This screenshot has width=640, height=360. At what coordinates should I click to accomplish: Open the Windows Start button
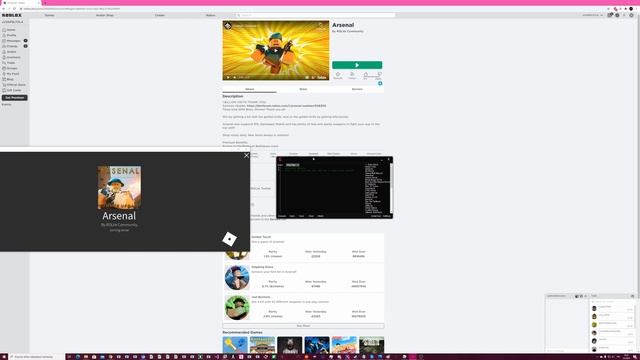(4, 357)
